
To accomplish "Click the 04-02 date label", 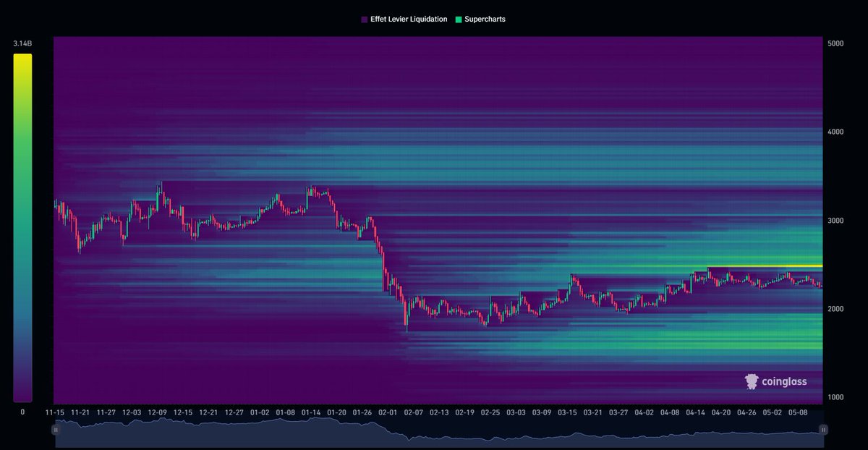I will click(644, 412).
